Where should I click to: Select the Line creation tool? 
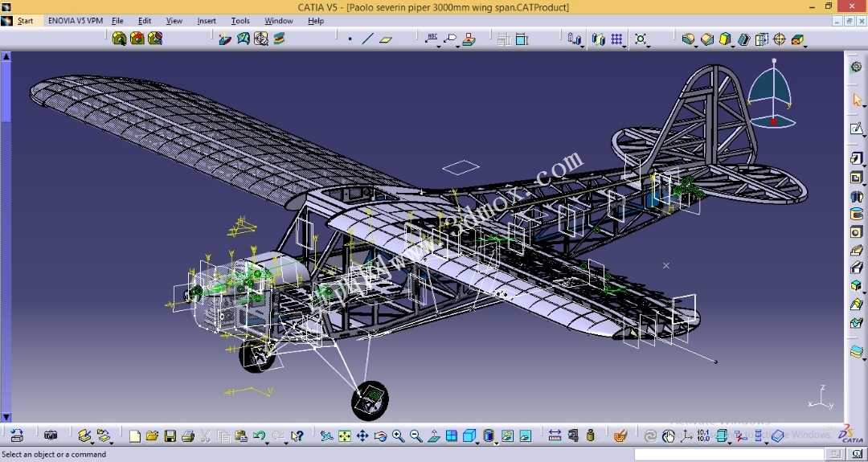click(367, 39)
